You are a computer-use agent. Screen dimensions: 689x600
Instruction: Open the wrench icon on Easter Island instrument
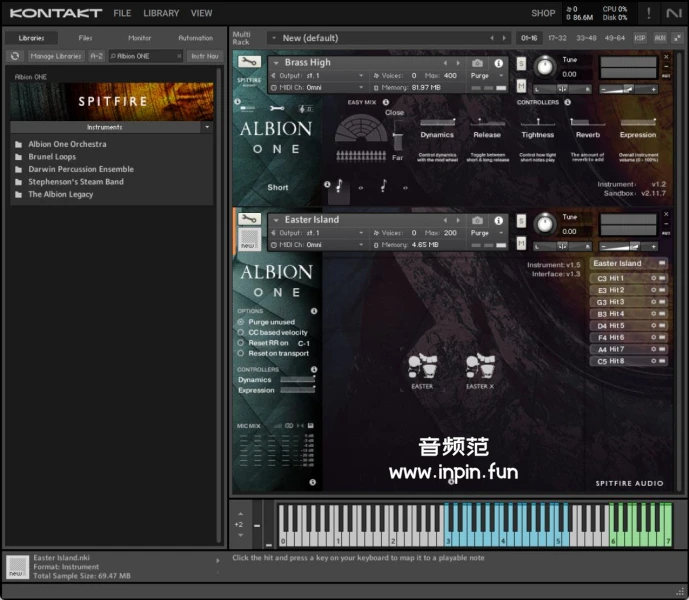(249, 220)
